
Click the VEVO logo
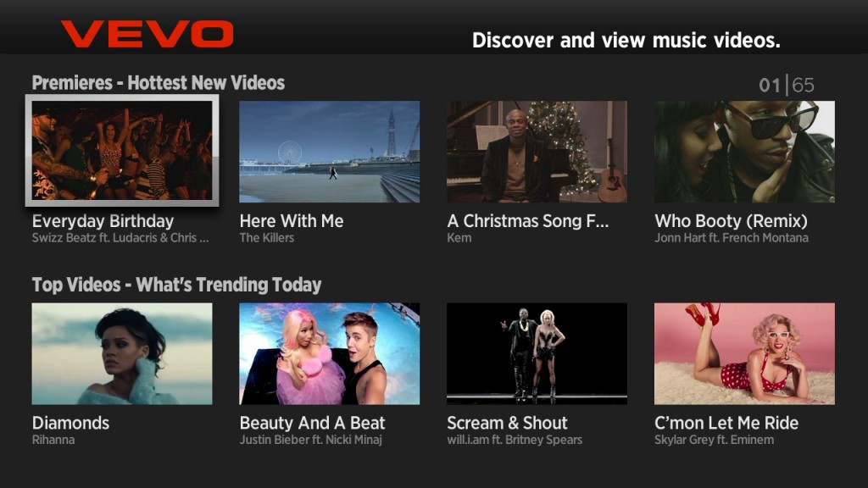pyautogui.click(x=147, y=34)
